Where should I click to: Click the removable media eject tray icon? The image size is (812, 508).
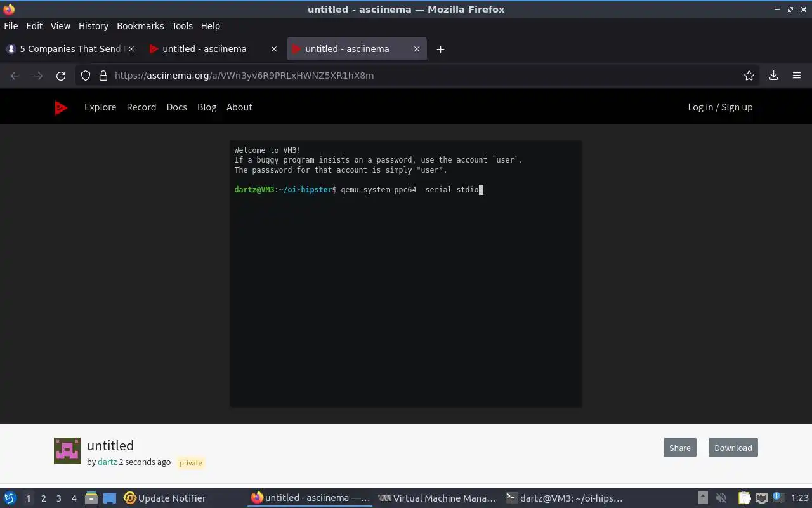click(x=703, y=498)
